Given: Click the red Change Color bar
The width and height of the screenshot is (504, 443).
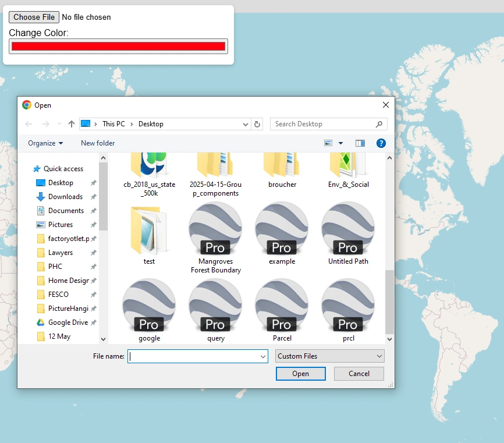Looking at the screenshot, I should coord(118,46).
